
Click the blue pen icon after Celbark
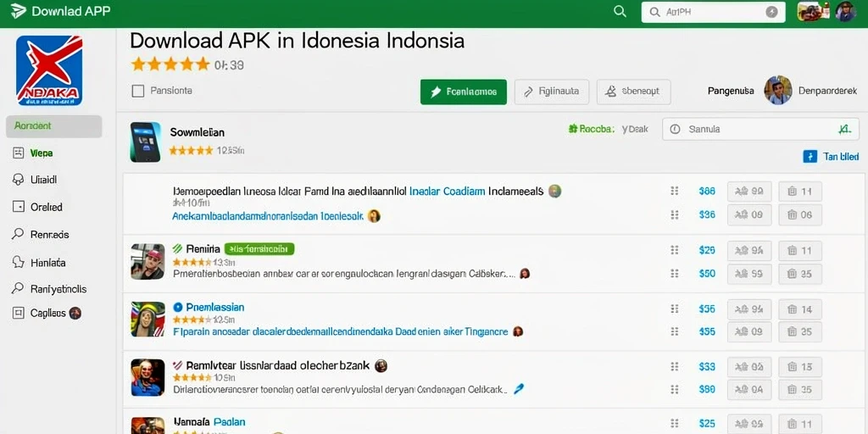pyautogui.click(x=519, y=389)
